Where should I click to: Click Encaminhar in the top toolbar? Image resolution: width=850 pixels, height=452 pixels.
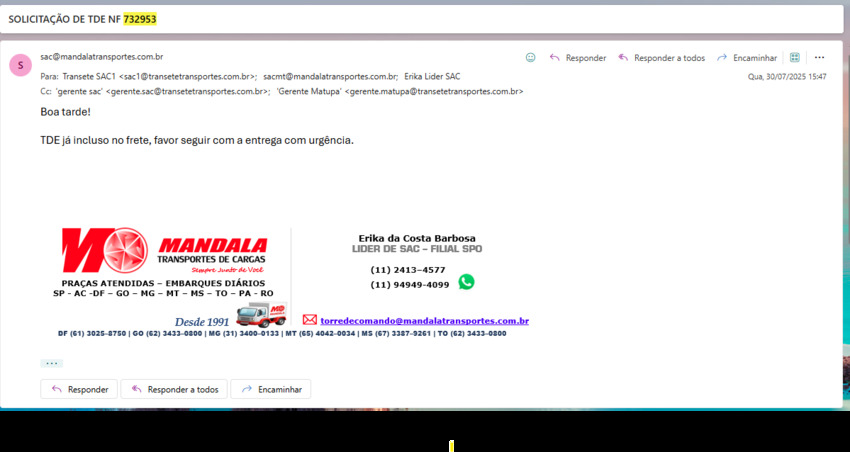pyautogui.click(x=746, y=58)
